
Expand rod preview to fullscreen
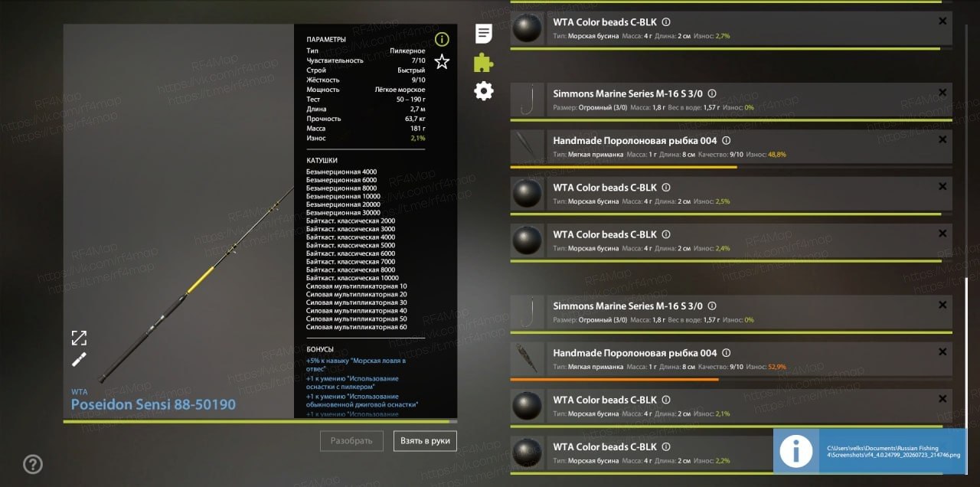pyautogui.click(x=79, y=338)
